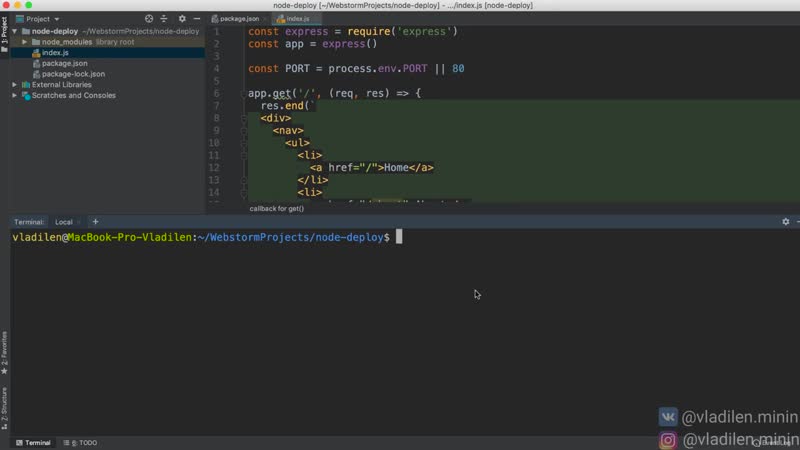
Task: Fold the nav block at line 9
Action: click(243, 131)
